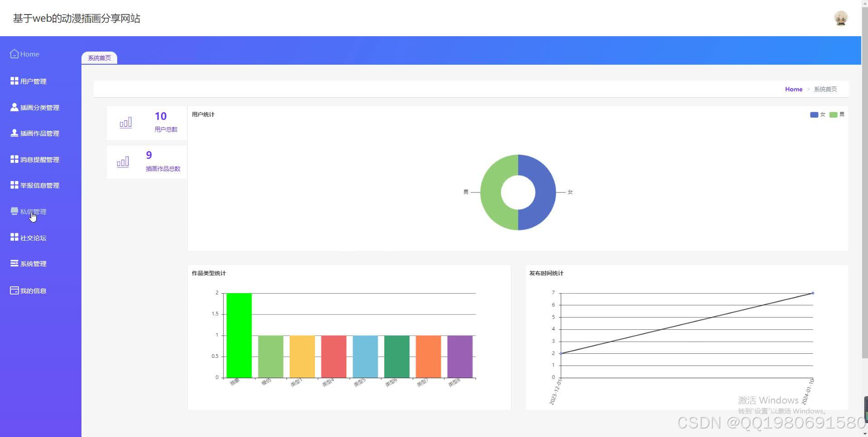
Task: Click the bar chart icon for 插画作品总数
Action: coord(123,162)
